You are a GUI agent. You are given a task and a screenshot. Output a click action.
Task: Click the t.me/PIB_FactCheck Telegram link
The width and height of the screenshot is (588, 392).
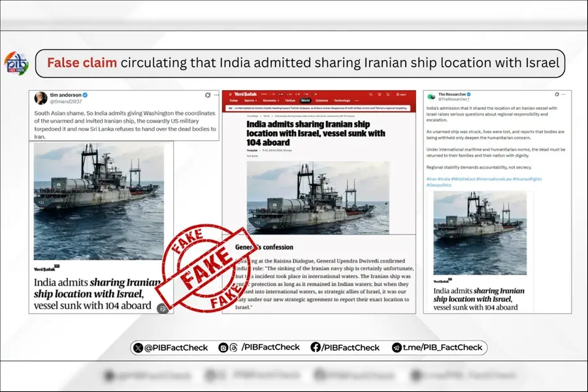click(x=442, y=348)
